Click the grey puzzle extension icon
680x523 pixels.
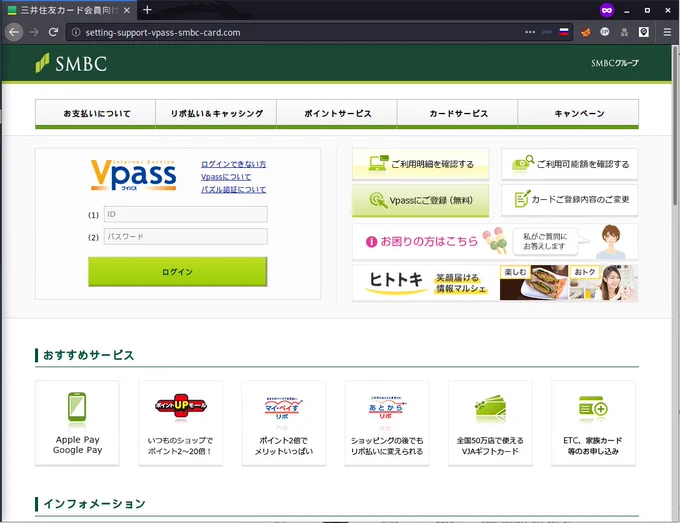(624, 32)
